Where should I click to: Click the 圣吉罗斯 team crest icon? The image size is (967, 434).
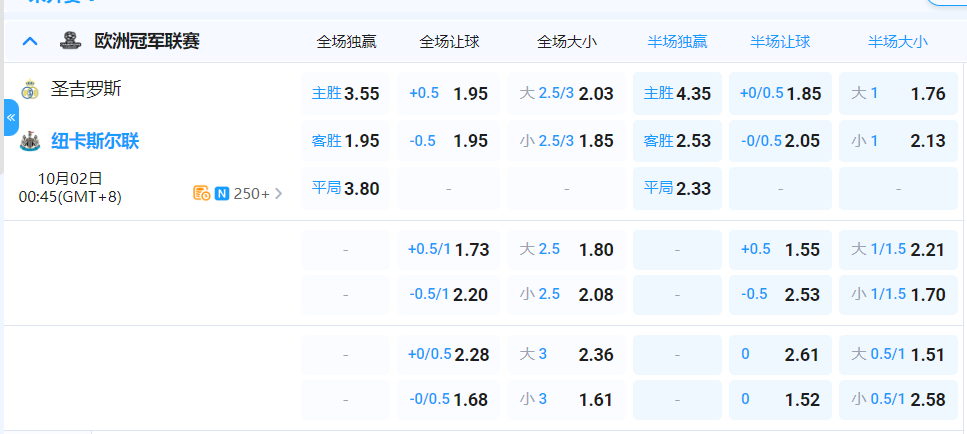(29, 89)
